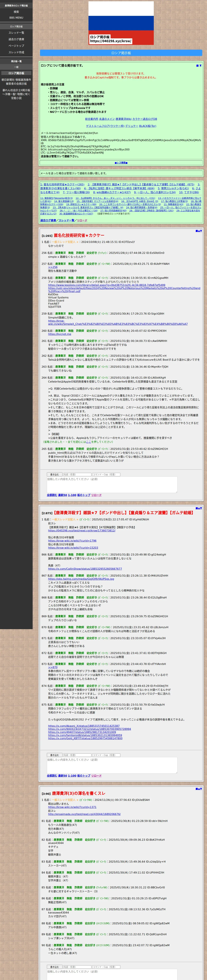Select ロシア掲示板 in the sidebar board list

pyautogui.click(x=16, y=73)
